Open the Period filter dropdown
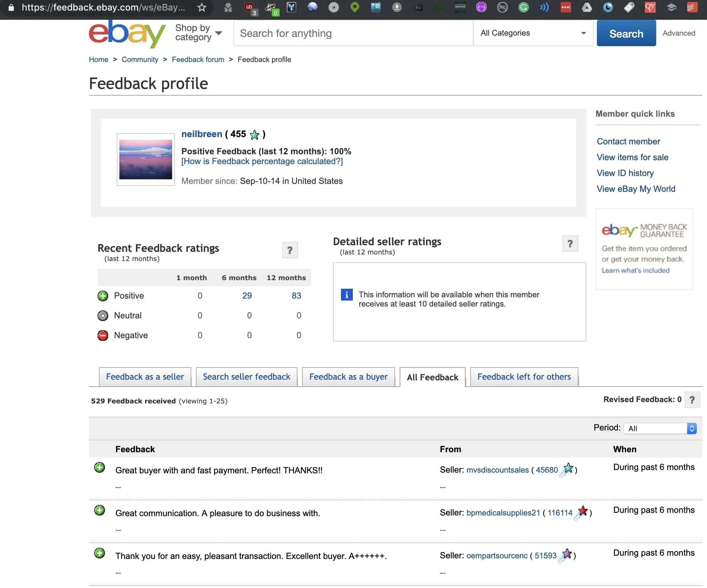Screen dimensions: 707x588 coord(660,428)
